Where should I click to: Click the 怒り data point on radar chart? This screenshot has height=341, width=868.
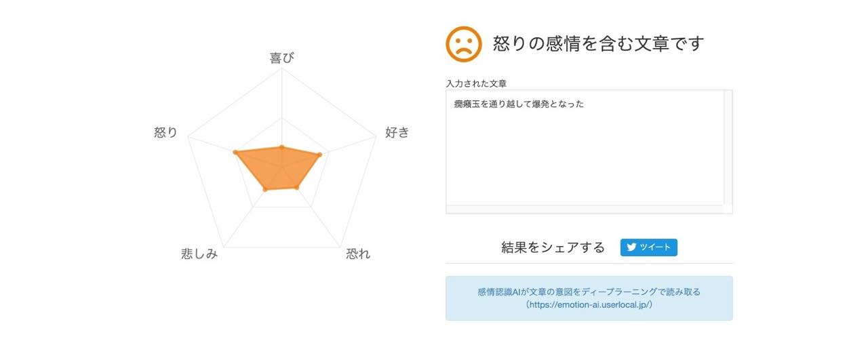[235, 152]
